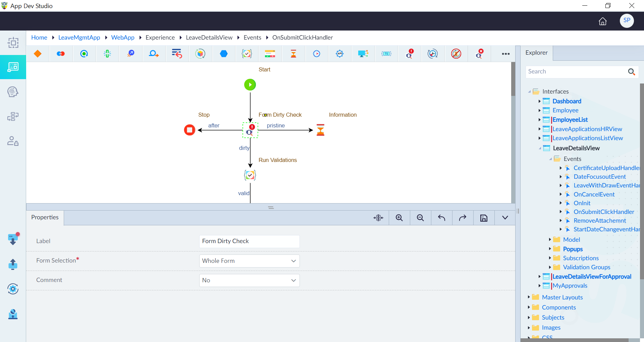
Task: Switch to the Explorer tab
Action: [x=536, y=53]
